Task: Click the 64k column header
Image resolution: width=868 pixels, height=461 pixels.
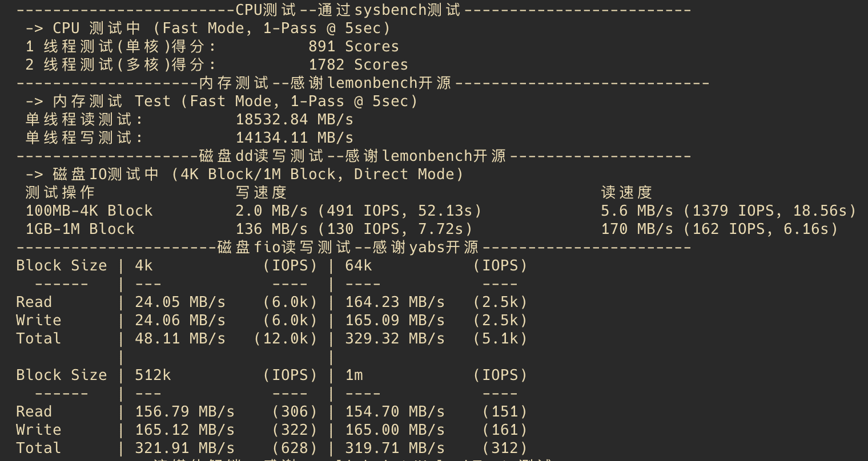Action: [x=359, y=265]
